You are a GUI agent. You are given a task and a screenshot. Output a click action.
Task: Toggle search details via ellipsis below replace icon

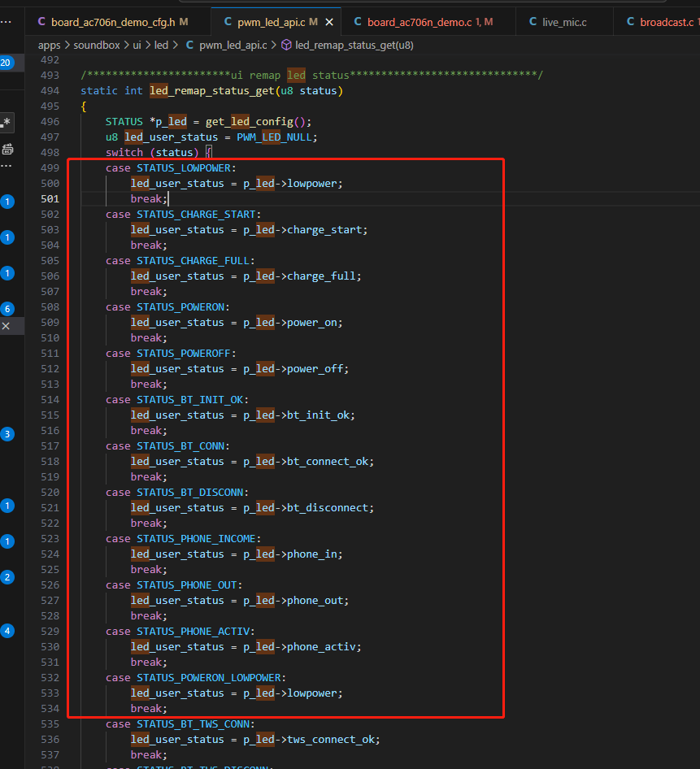point(7,167)
